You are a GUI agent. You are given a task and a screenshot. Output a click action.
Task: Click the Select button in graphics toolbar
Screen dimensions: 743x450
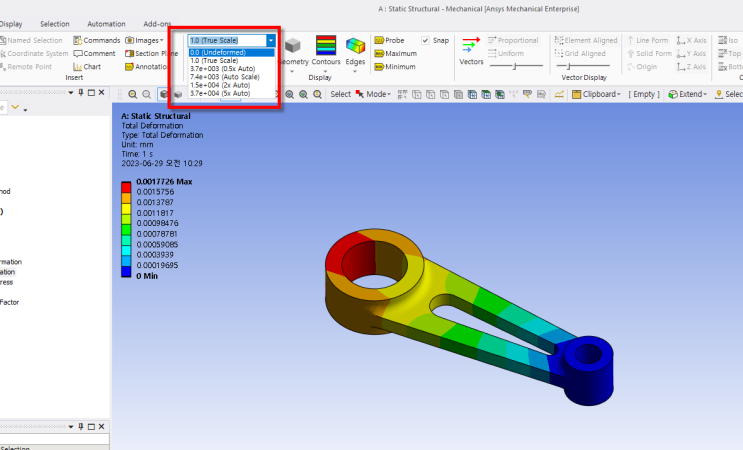340,94
